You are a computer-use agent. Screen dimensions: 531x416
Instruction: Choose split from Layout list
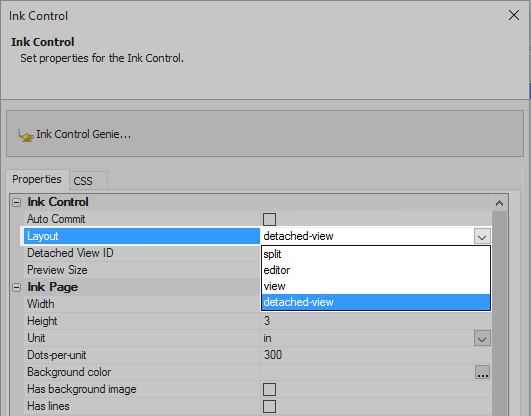click(376, 254)
